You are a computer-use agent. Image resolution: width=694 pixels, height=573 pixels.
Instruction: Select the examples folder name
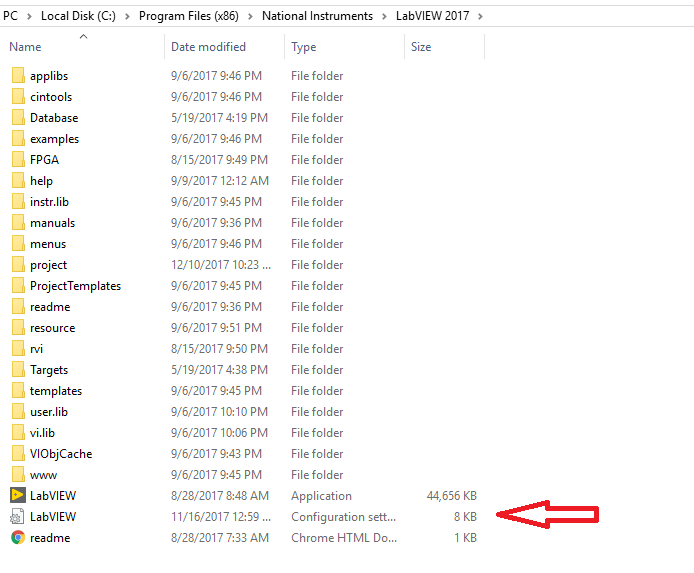click(54, 139)
